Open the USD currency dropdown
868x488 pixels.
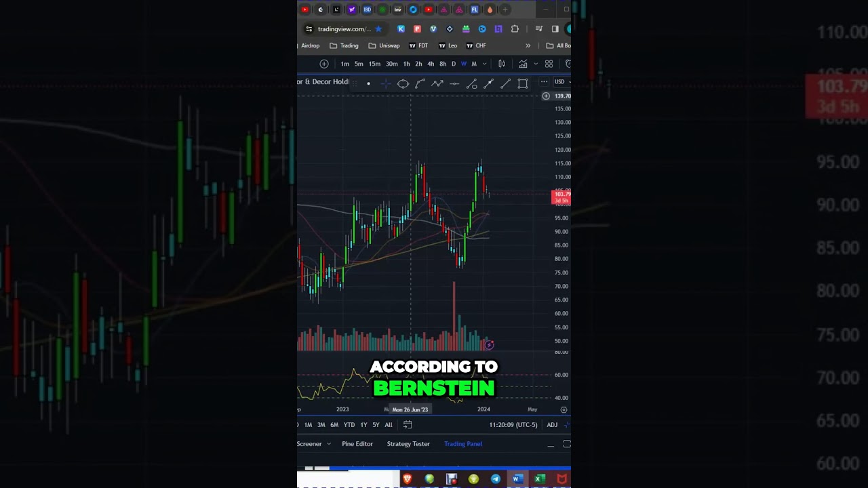tap(562, 82)
